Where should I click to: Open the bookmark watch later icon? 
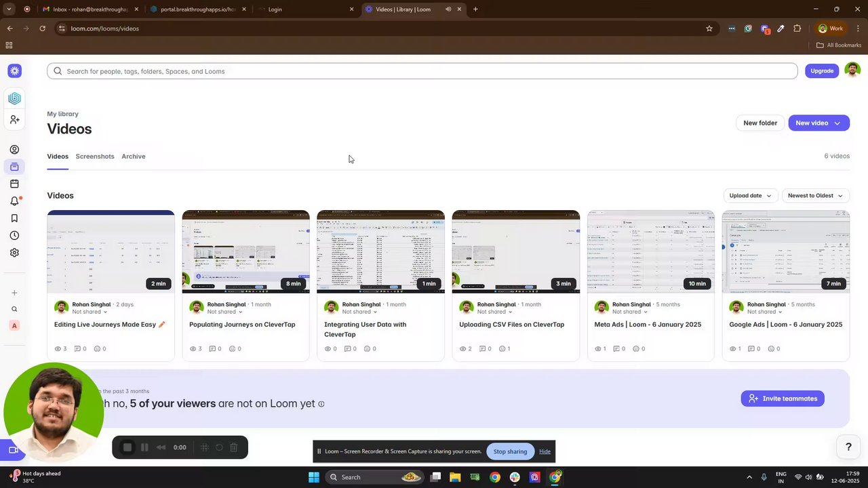14,218
